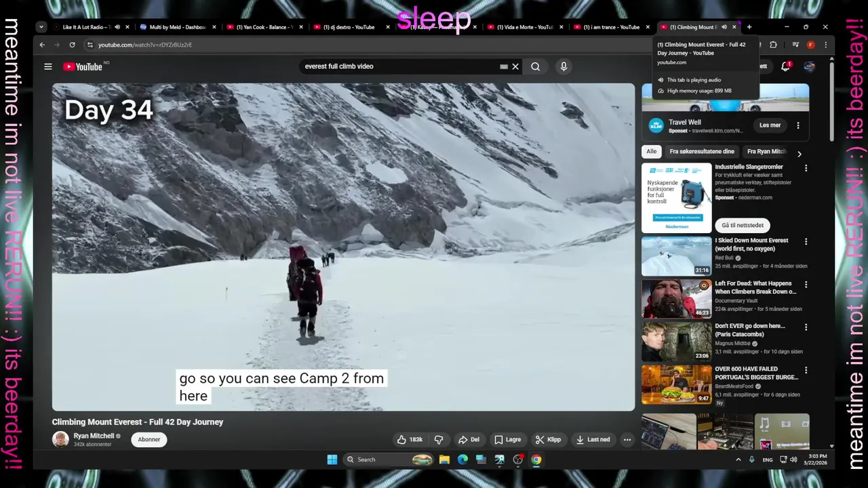Switch to Multi by Meld Dashboard tab
This screenshot has height=488, width=868.
176,27
